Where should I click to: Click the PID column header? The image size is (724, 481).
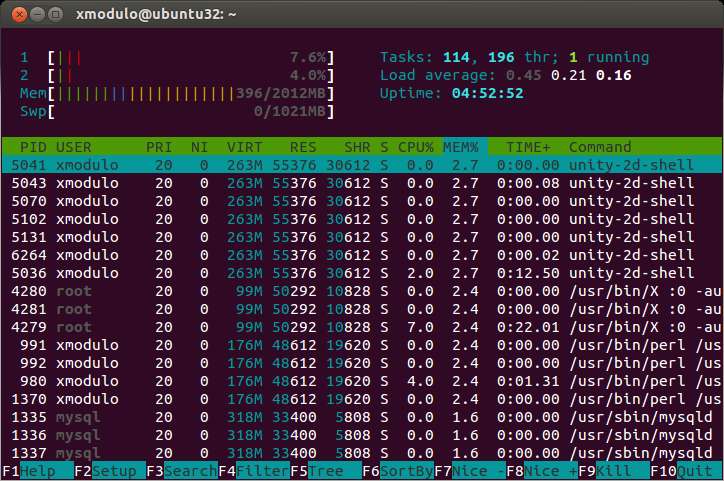[x=33, y=147]
